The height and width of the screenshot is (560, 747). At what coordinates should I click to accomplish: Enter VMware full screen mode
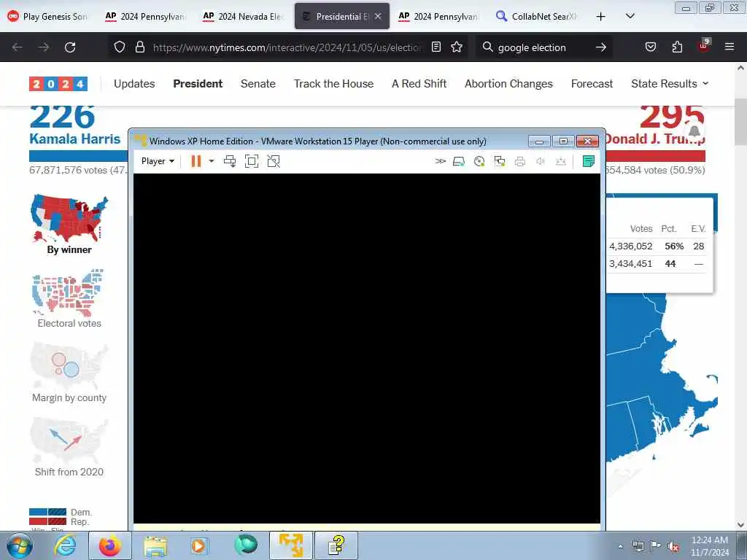(x=252, y=161)
